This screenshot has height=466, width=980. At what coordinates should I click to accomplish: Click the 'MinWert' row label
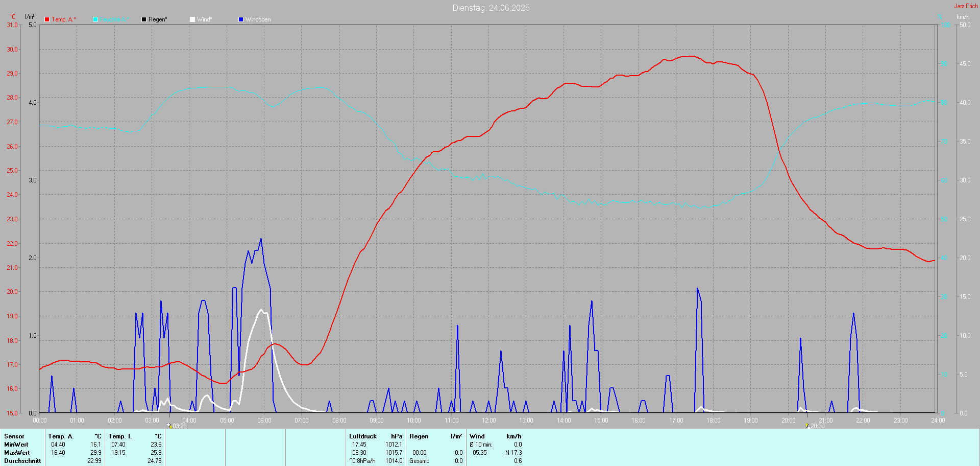pos(16,445)
